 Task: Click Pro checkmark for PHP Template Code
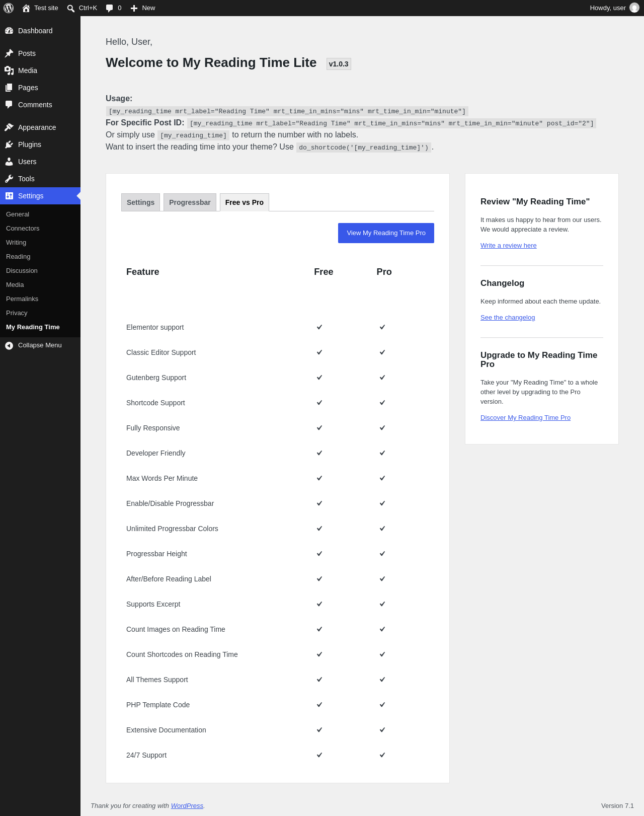[382, 705]
